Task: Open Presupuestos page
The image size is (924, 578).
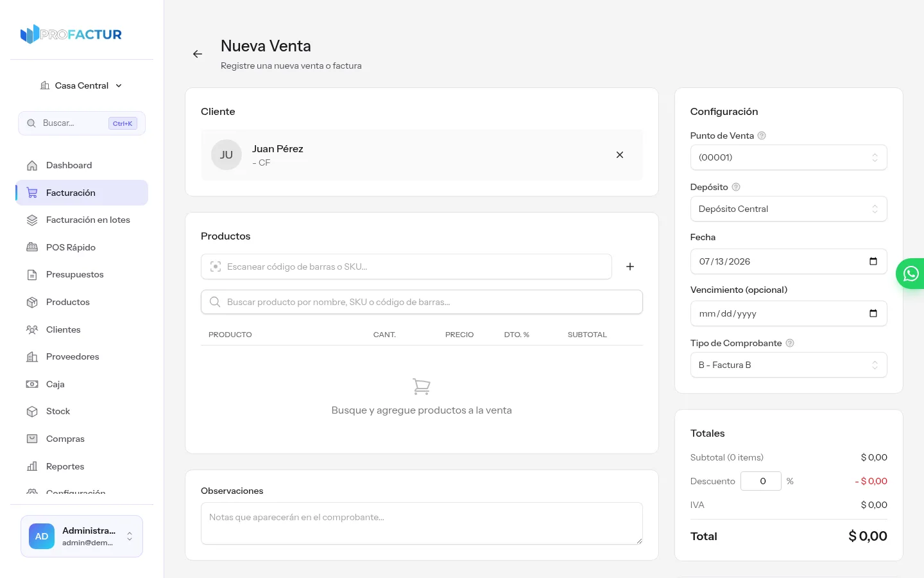Action: 81,274
